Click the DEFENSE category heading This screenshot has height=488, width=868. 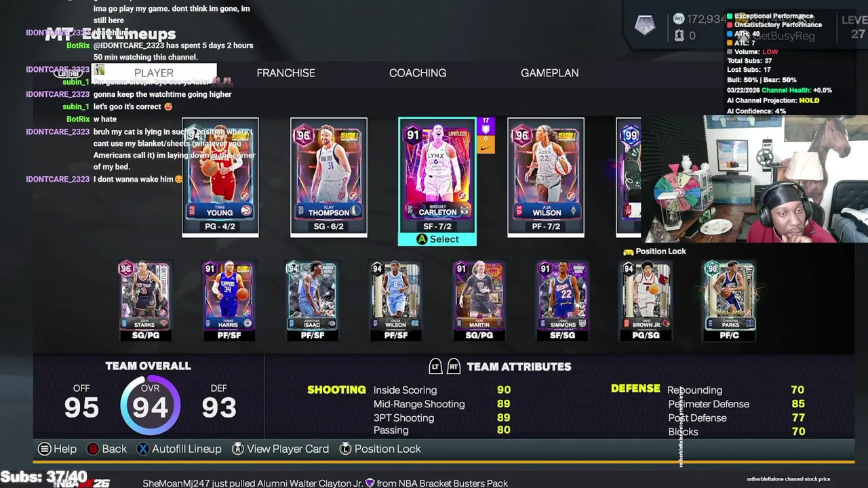(x=635, y=388)
